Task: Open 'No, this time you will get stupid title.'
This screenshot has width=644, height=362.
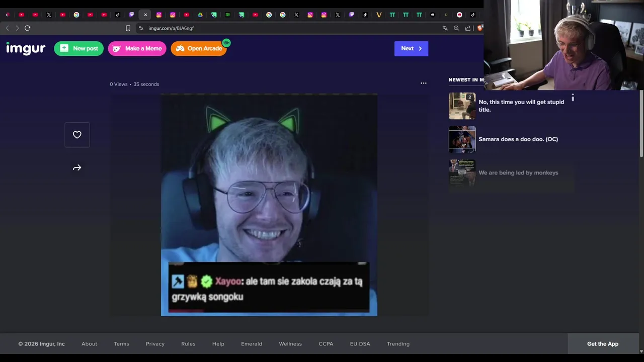Action: pos(521,106)
